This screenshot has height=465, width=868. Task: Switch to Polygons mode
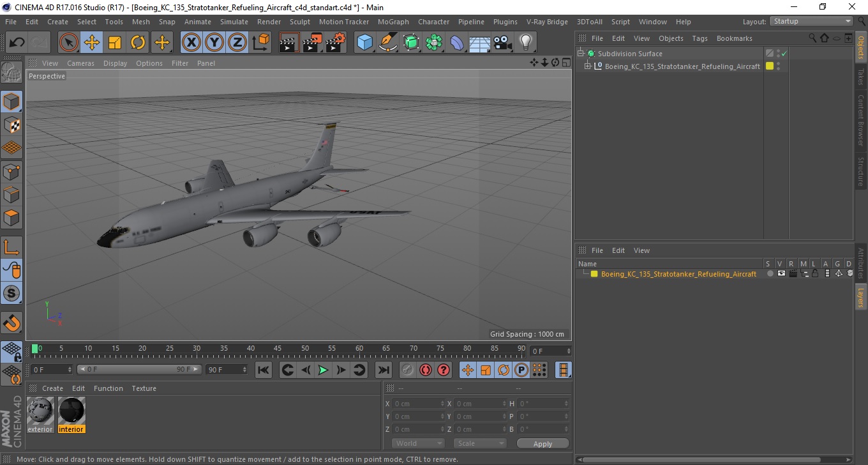pos(11,217)
